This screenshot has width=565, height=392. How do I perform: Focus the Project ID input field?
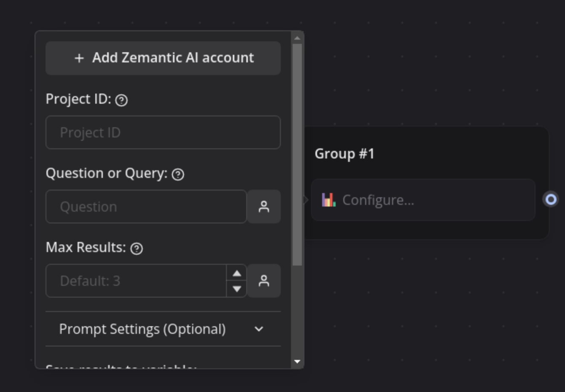(163, 132)
